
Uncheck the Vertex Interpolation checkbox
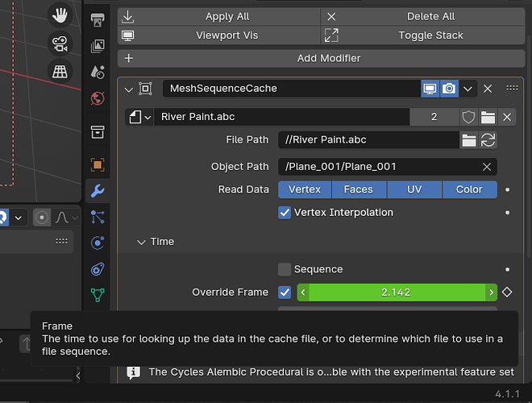coord(285,213)
